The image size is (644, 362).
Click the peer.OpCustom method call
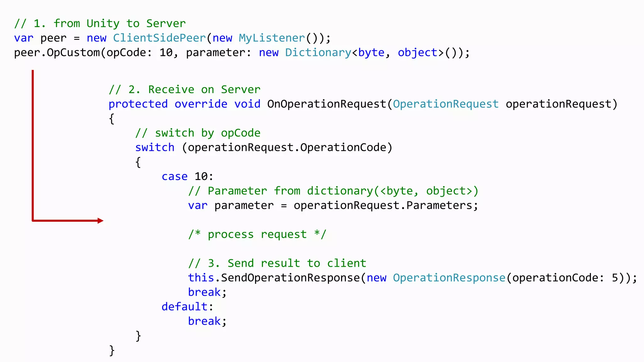click(x=57, y=52)
